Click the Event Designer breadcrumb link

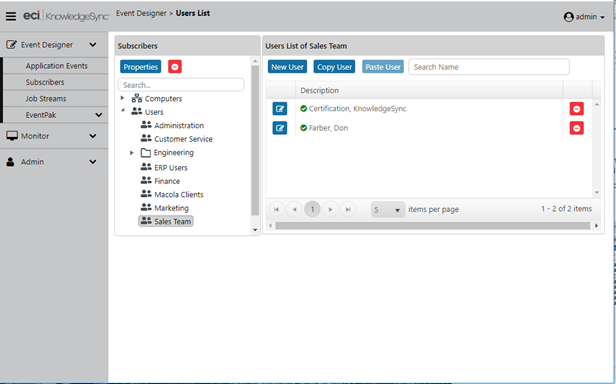tap(141, 13)
